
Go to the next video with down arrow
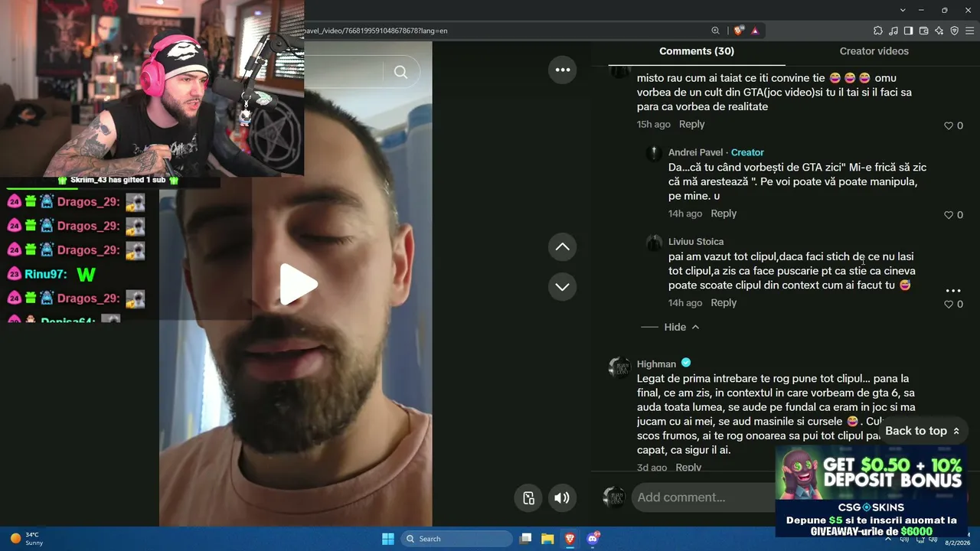562,286
